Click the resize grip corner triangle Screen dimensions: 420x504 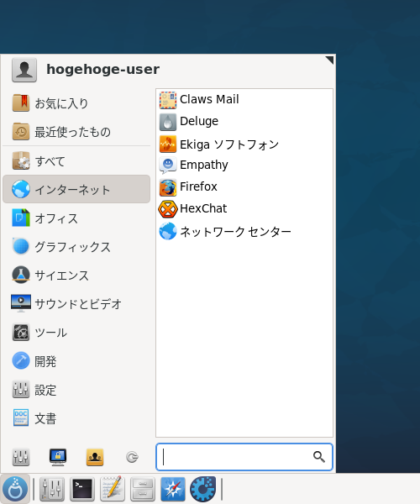330,60
